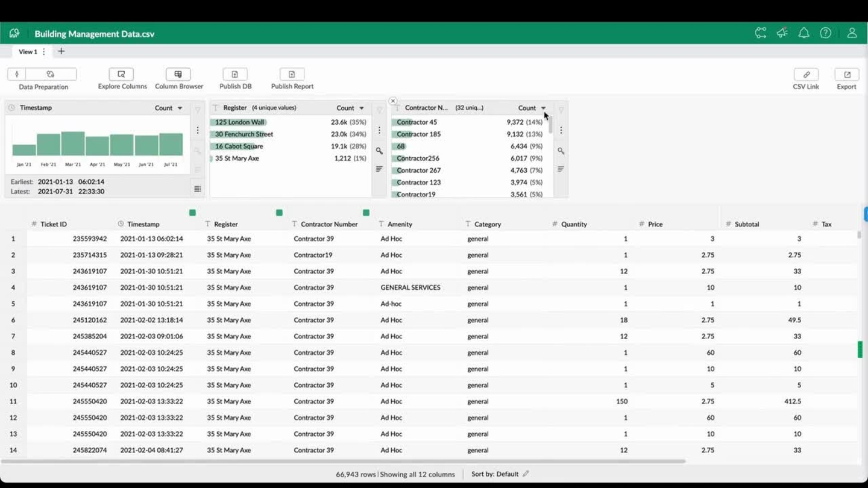868x488 pixels.
Task: Edit sort order with pencil icon
Action: click(x=526, y=474)
